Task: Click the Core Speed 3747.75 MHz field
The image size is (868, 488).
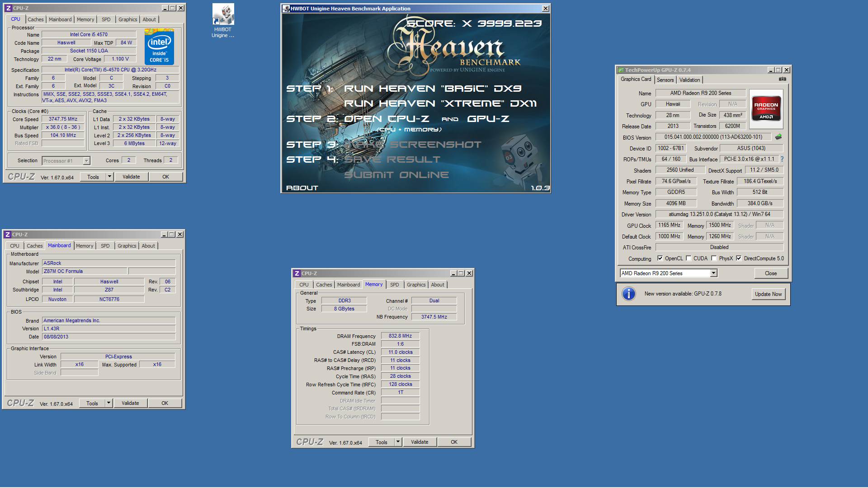Action: point(63,119)
